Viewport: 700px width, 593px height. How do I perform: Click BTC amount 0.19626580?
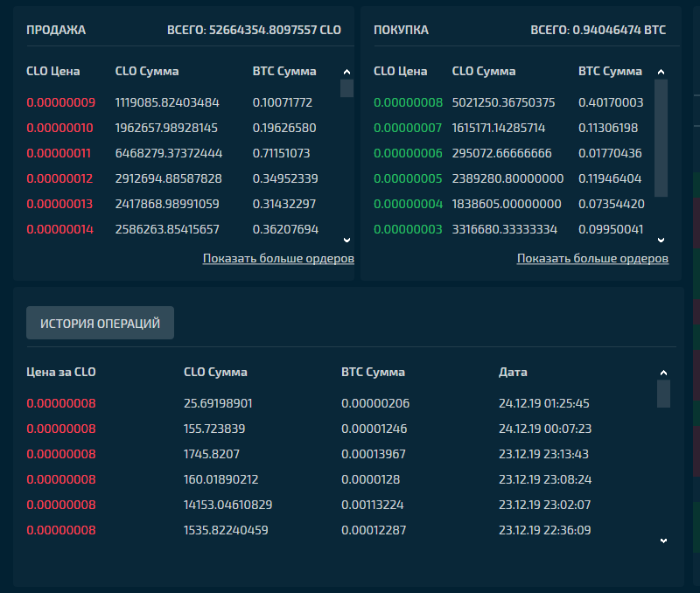point(284,128)
